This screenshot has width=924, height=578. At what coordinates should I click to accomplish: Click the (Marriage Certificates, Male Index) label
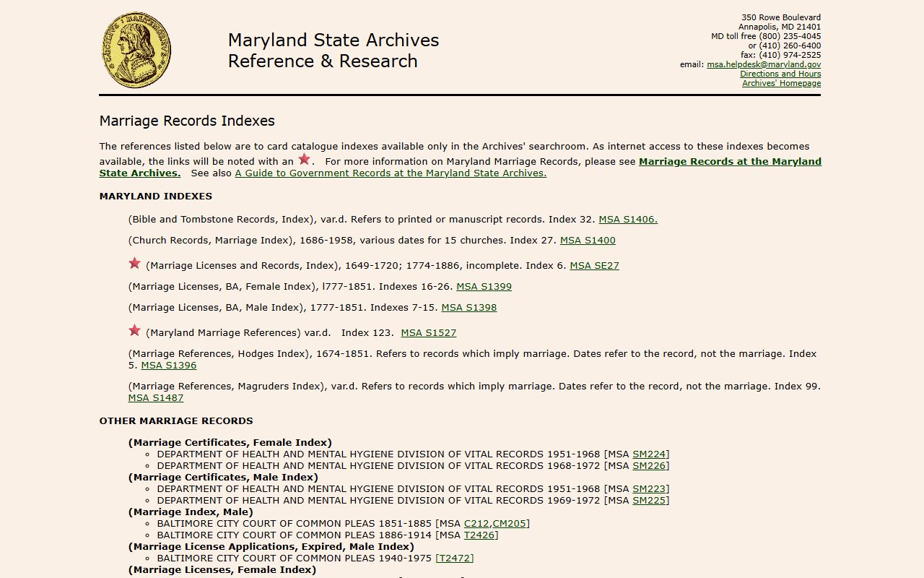coord(223,478)
